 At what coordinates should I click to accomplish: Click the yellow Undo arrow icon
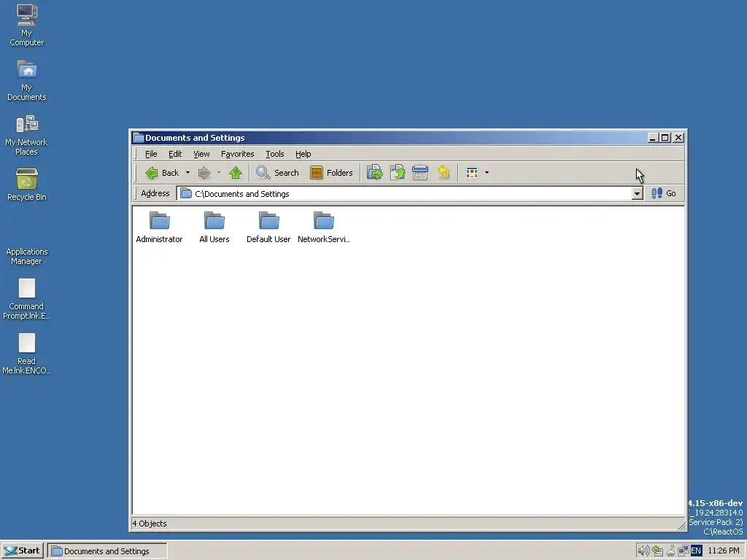(x=444, y=172)
